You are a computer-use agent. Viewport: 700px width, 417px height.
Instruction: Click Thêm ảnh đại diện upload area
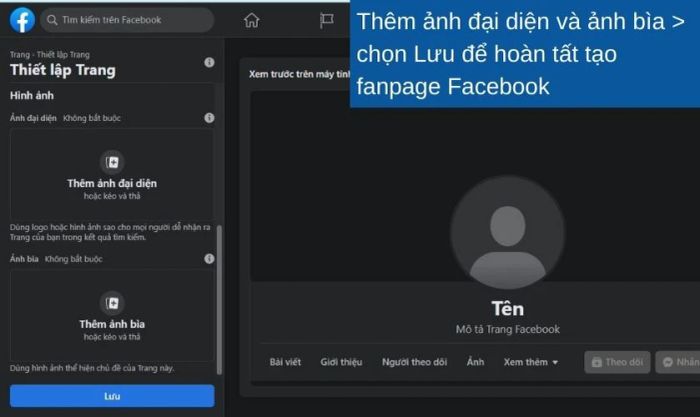click(x=112, y=174)
